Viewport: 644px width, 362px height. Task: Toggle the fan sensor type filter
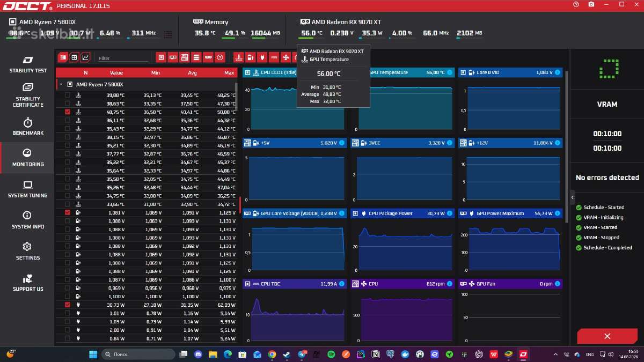286,57
